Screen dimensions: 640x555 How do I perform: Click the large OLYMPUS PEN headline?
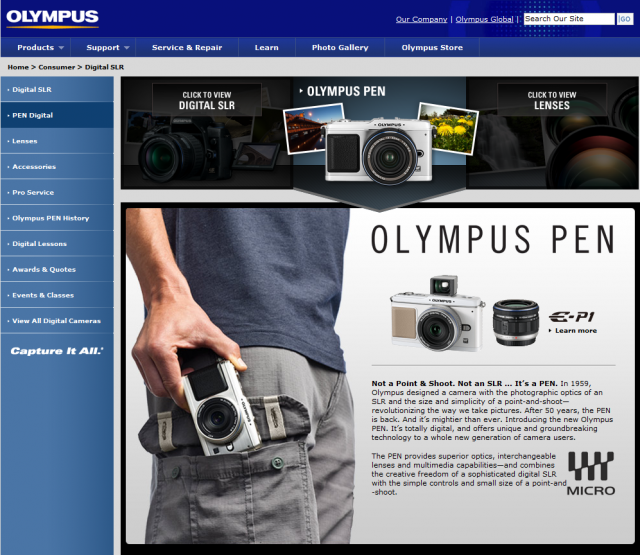click(492, 239)
